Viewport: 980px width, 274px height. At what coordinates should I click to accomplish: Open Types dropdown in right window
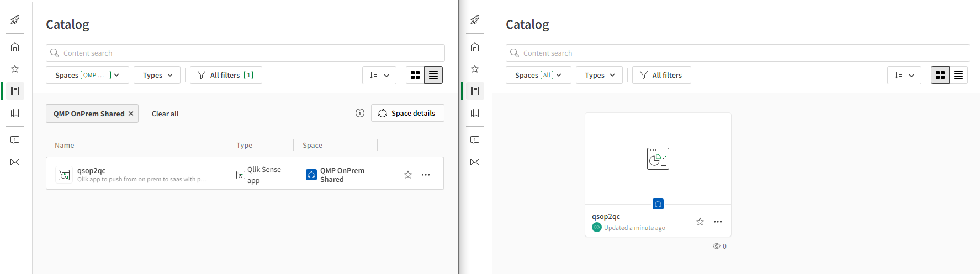pyautogui.click(x=600, y=75)
